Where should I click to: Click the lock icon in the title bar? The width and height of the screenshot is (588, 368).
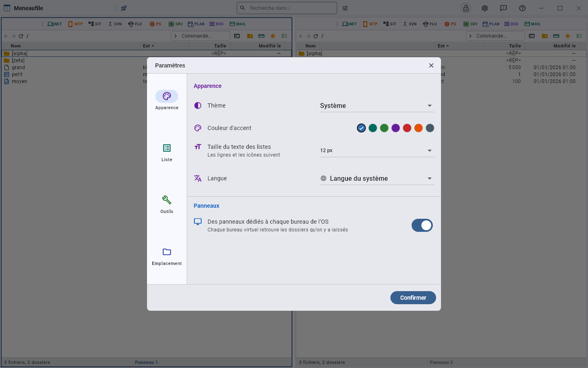[466, 8]
